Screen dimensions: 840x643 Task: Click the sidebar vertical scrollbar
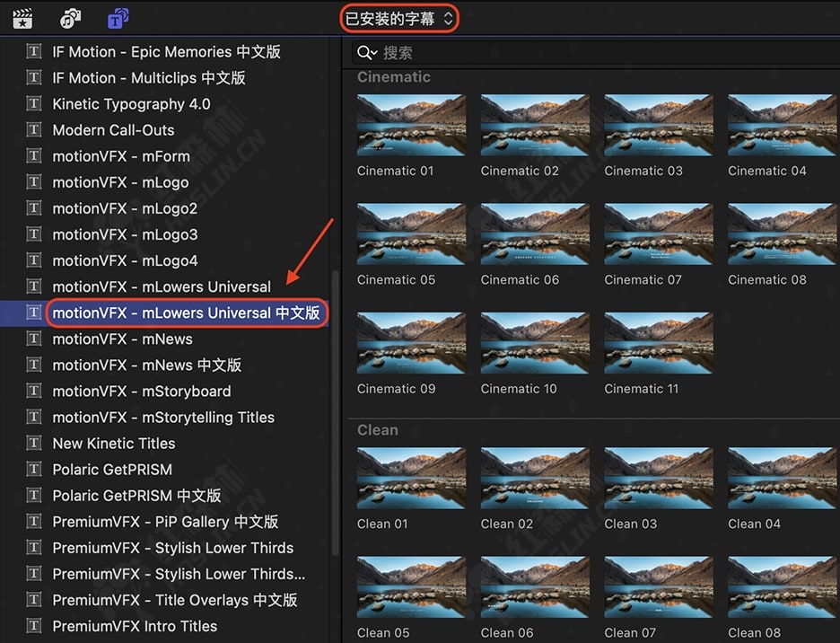click(336, 413)
